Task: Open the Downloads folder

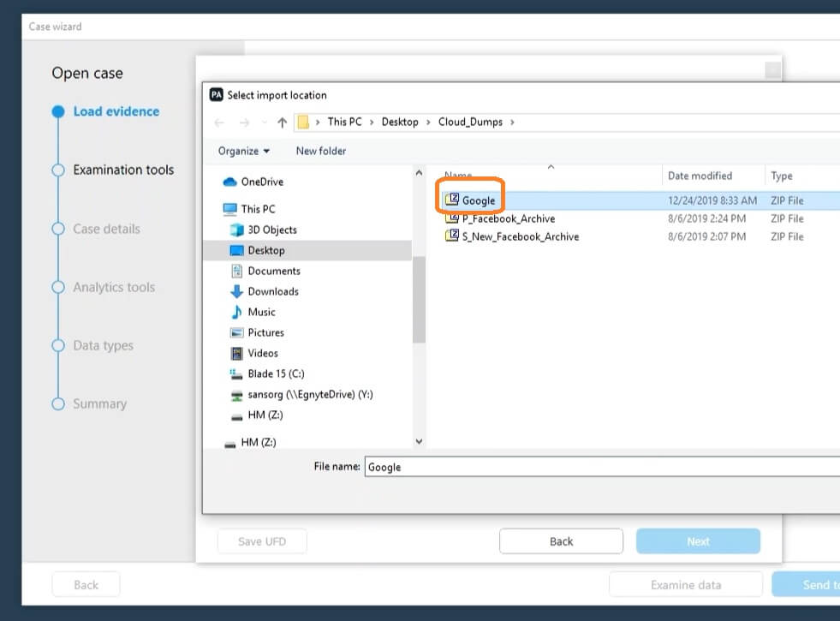Action: point(272,291)
